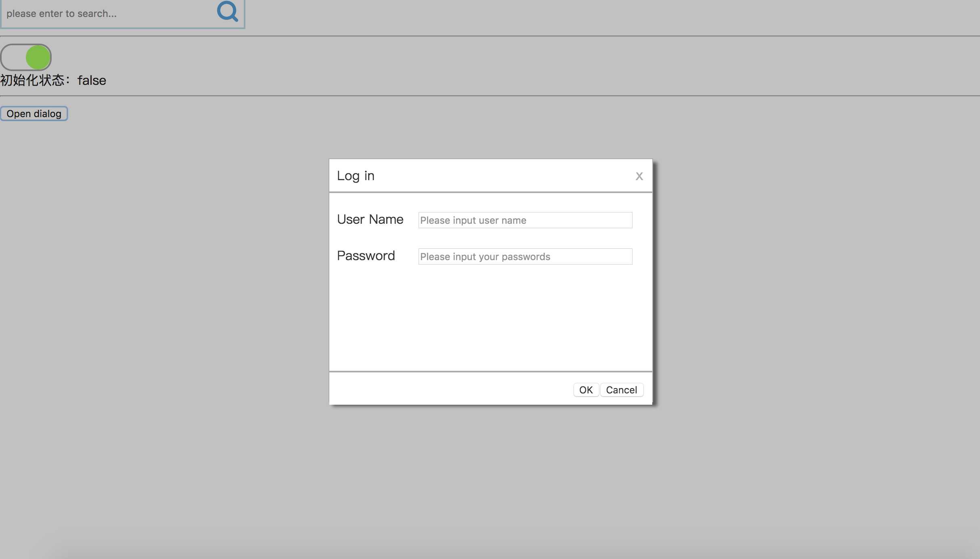The image size is (980, 559).
Task: Click the magnifier search icon
Action: tap(228, 11)
